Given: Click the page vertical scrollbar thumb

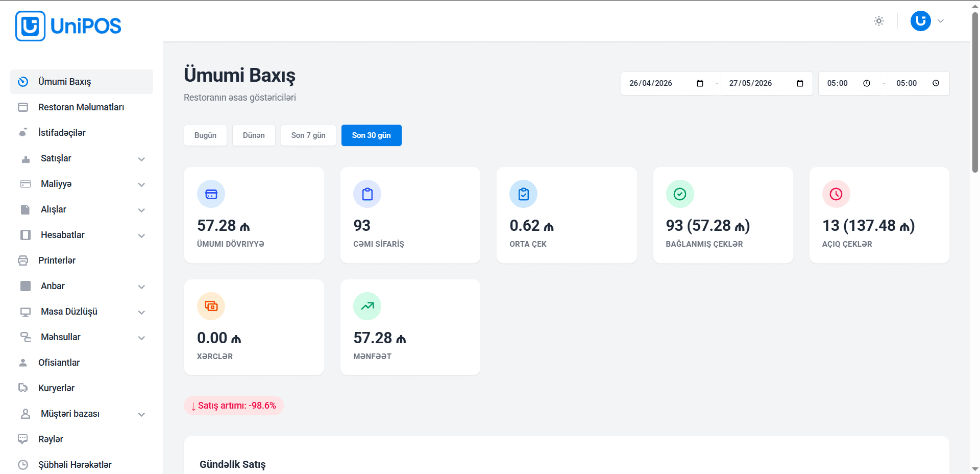Looking at the screenshot, I should point(975,92).
